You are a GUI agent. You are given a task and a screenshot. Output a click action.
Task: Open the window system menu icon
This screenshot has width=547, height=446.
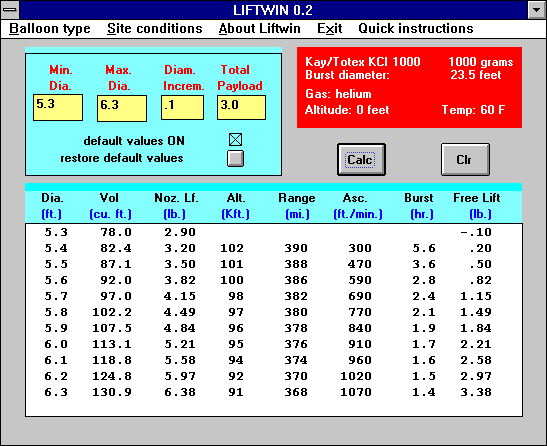pos(10,10)
